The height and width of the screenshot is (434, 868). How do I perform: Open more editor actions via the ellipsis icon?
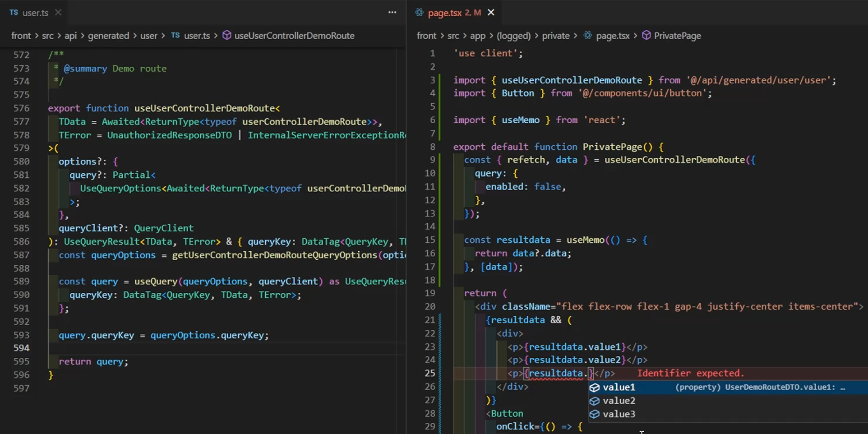pos(392,12)
